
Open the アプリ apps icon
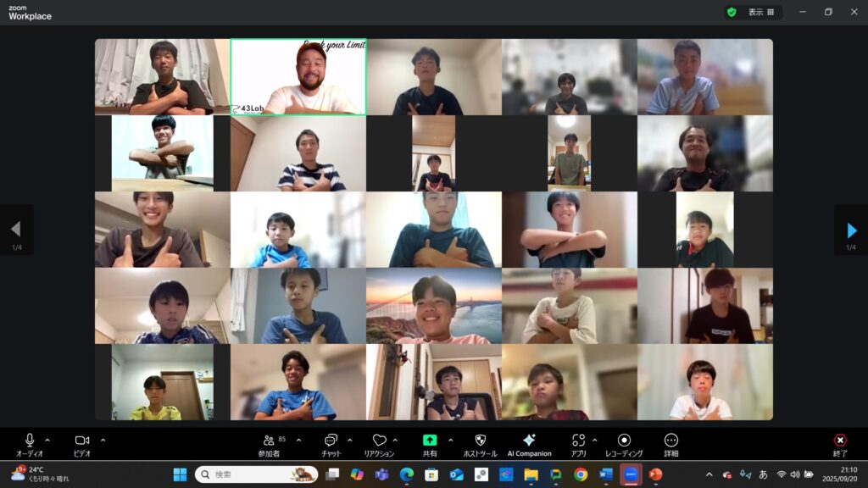578,444
